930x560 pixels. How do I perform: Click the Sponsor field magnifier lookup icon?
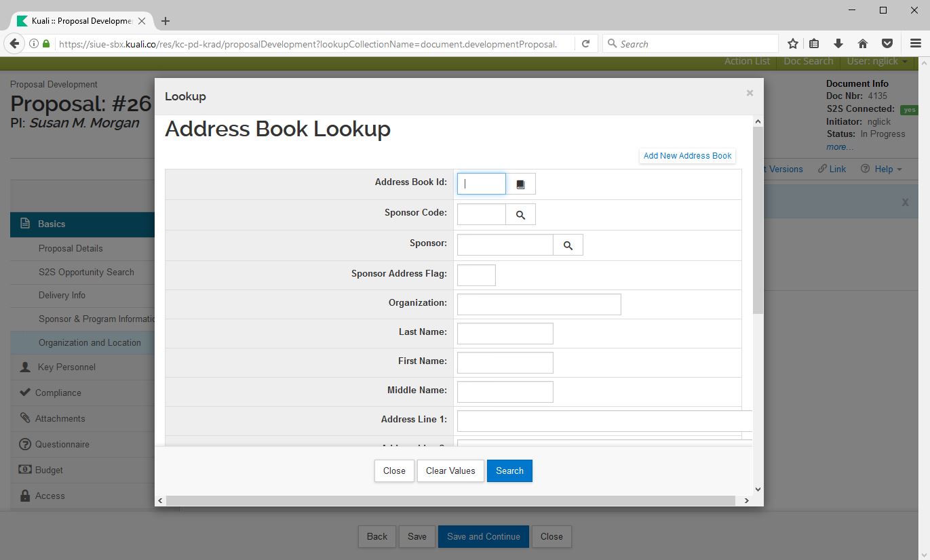(568, 245)
